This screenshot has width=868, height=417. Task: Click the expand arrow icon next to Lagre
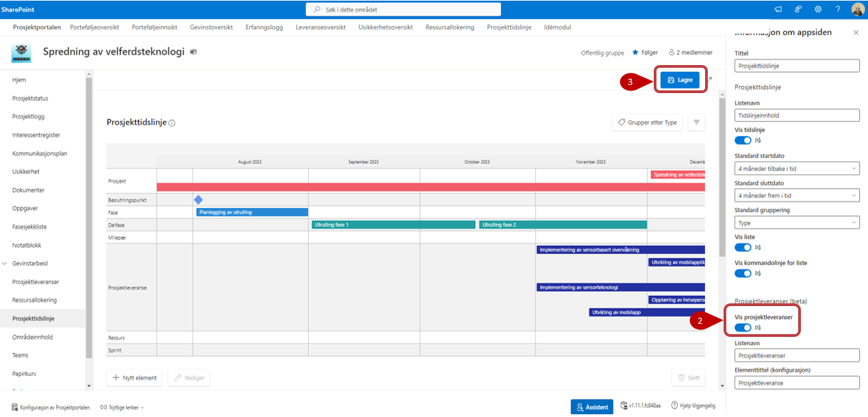click(709, 79)
